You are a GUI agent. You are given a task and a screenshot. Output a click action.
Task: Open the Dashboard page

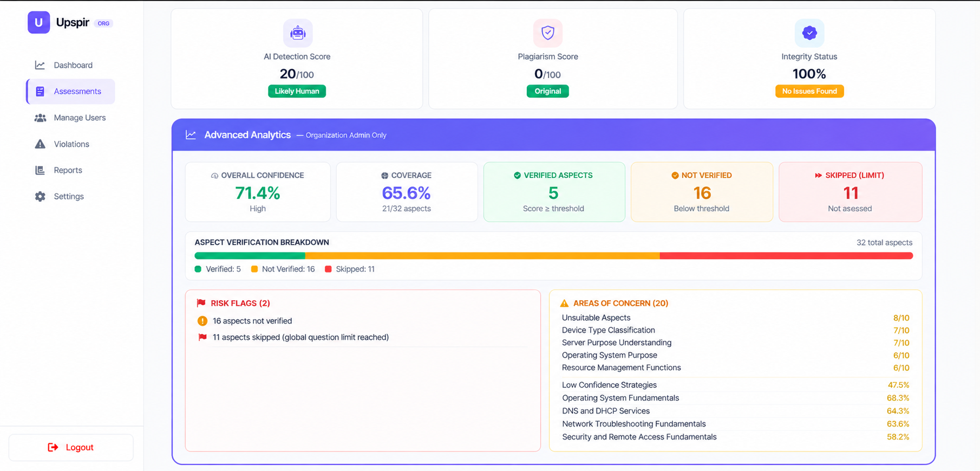click(x=70, y=65)
